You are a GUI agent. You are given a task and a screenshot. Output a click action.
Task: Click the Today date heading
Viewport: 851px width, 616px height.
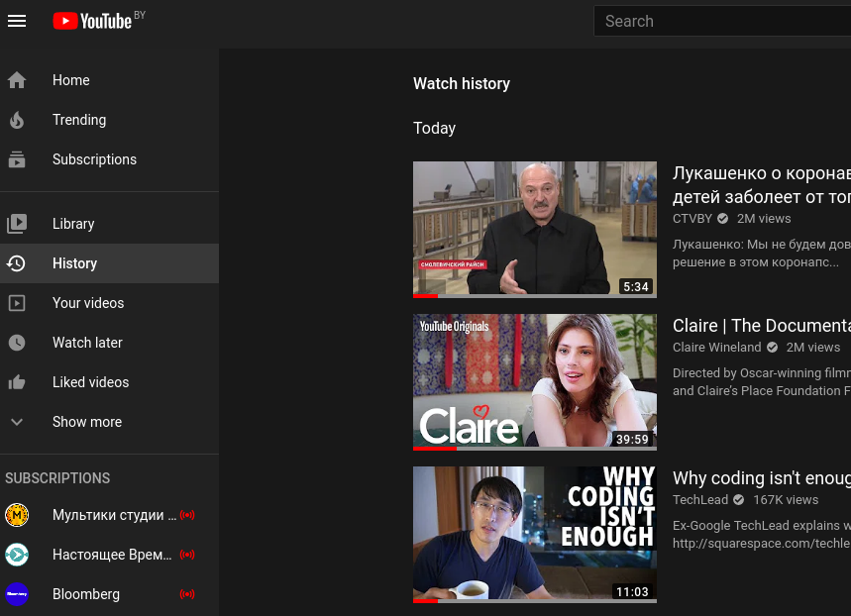click(434, 128)
